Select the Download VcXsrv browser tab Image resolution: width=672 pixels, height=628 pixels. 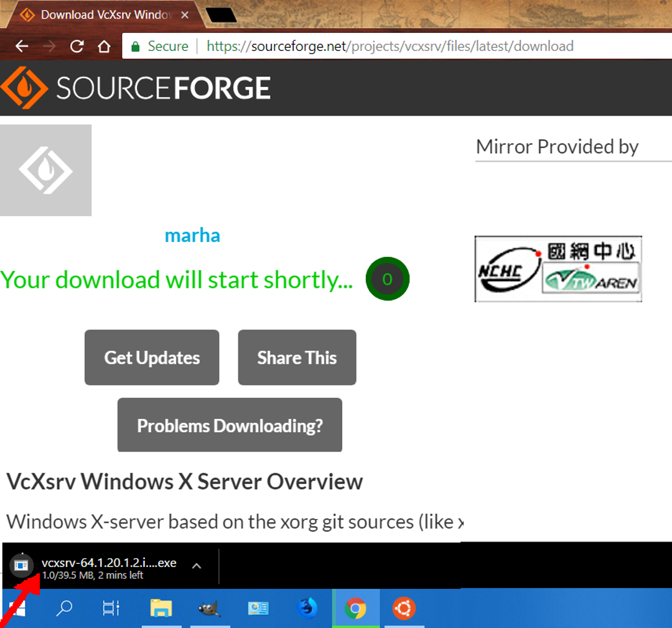pyautogui.click(x=103, y=15)
